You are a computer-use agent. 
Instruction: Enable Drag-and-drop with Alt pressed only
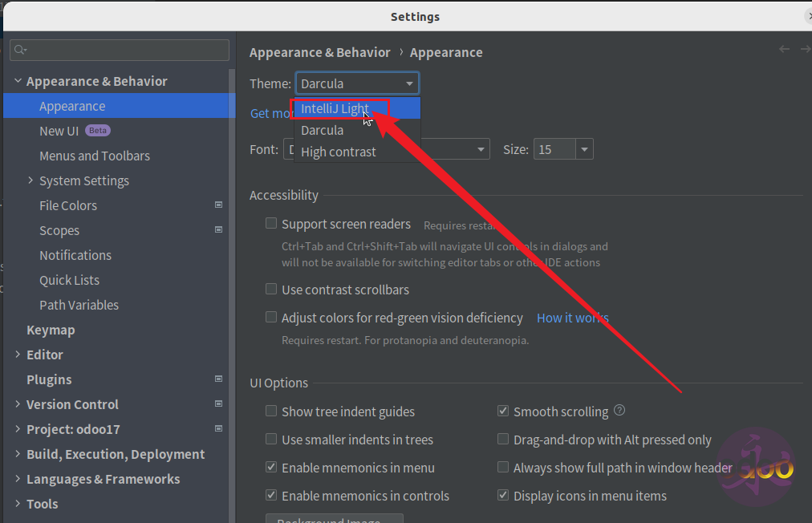[503, 439]
